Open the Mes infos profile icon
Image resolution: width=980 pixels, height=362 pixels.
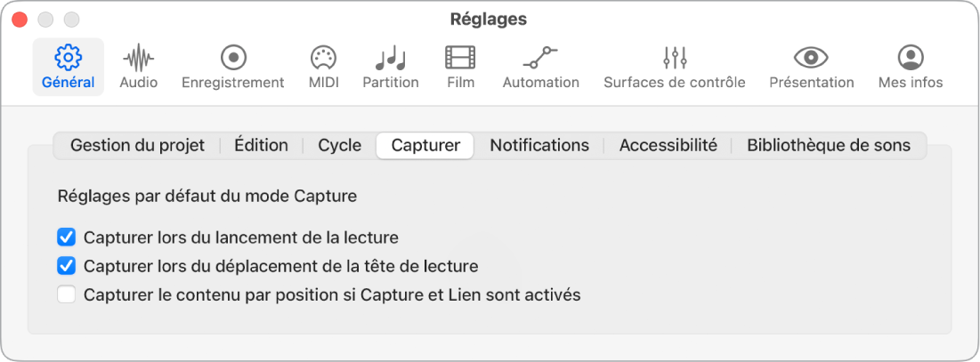point(911,59)
